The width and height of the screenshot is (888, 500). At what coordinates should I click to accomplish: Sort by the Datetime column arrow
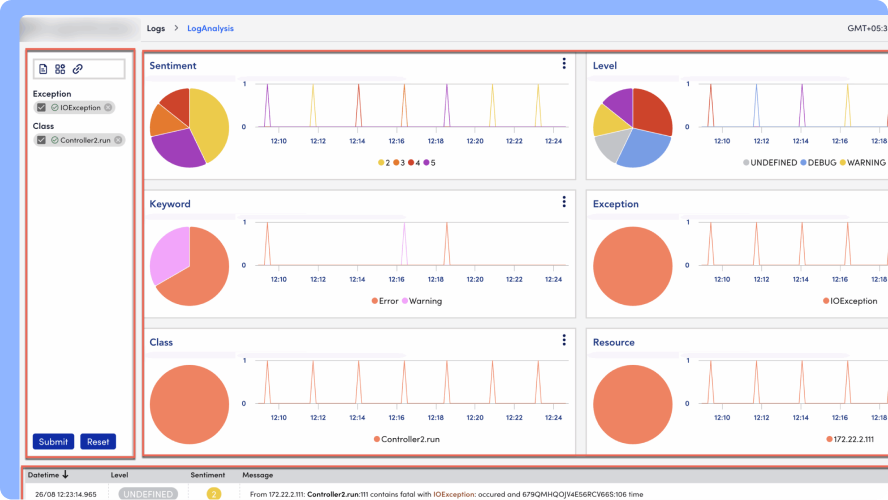pos(65,475)
